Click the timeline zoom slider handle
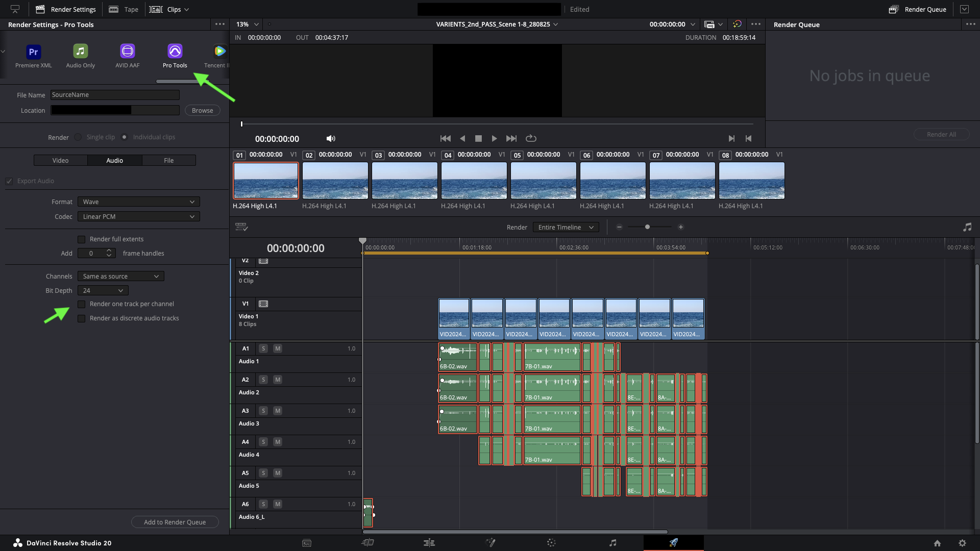980x551 pixels. [647, 227]
